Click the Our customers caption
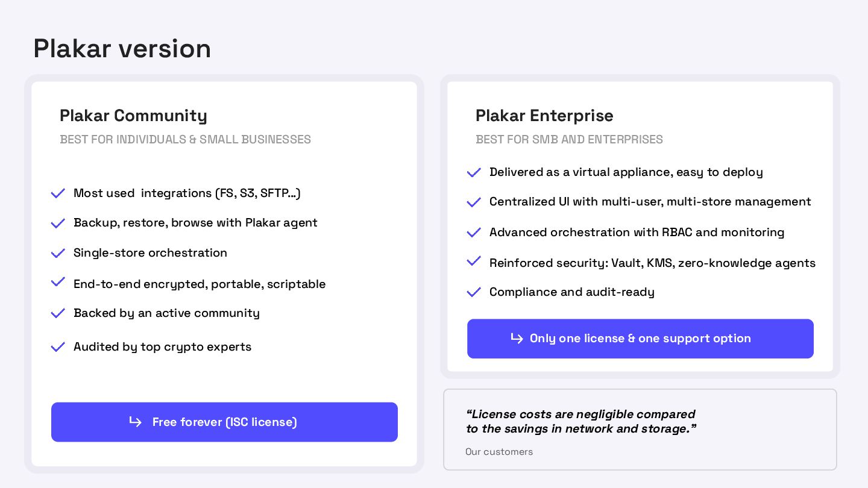The image size is (868, 488). pyautogui.click(x=499, y=452)
